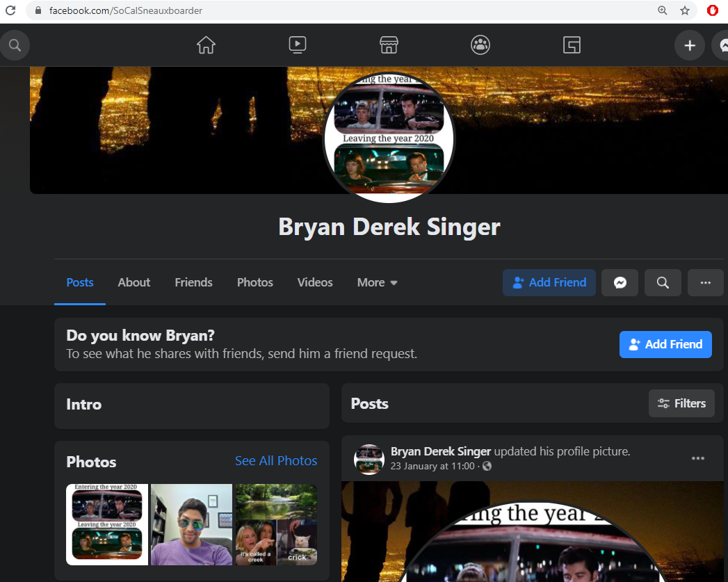Message Bryan via profile Messenger button
Screen dimensions: 728x582
point(620,282)
